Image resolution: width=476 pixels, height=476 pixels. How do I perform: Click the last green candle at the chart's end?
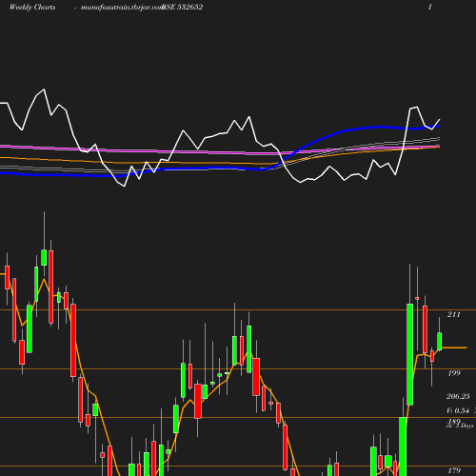coord(440,342)
